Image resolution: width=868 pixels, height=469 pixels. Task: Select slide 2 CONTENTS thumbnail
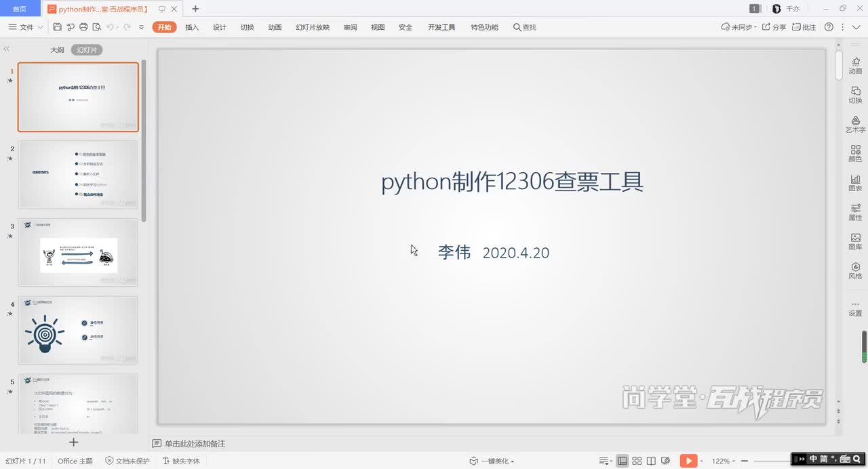(x=78, y=175)
